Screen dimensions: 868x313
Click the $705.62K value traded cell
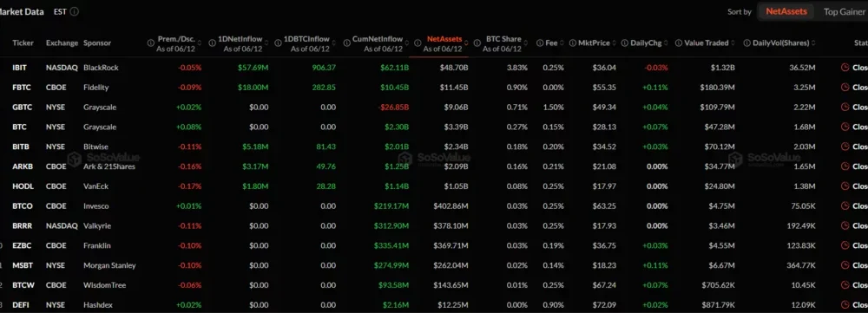(x=718, y=285)
